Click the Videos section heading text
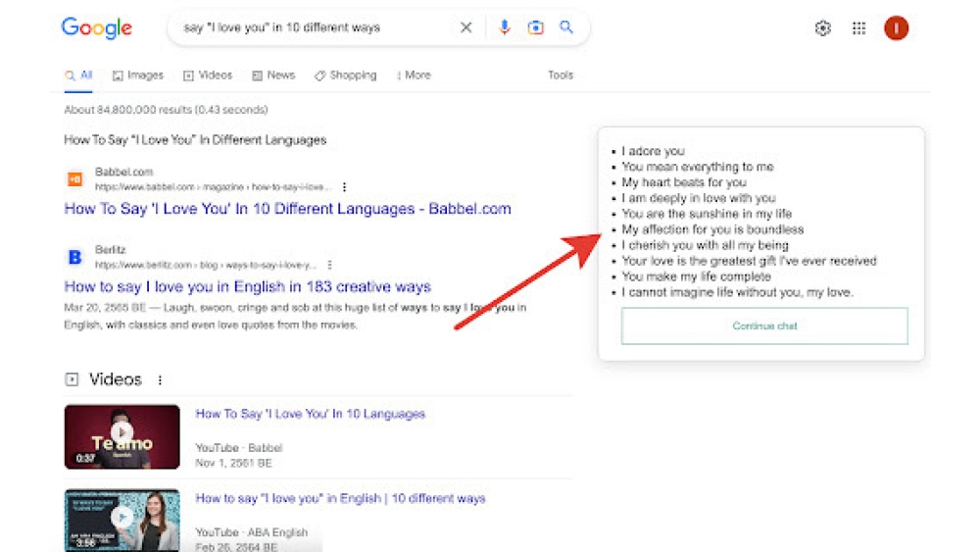Screen dimensions: 980x552 click(116, 379)
